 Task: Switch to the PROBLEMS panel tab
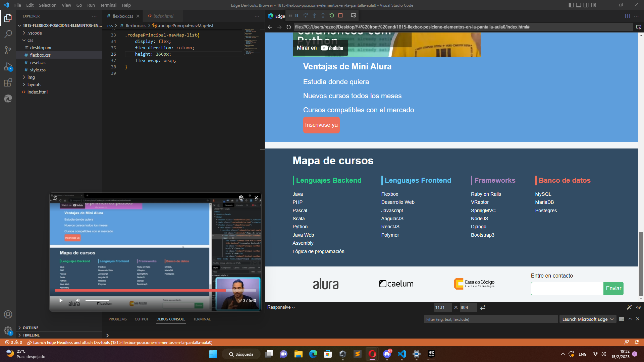point(118,319)
